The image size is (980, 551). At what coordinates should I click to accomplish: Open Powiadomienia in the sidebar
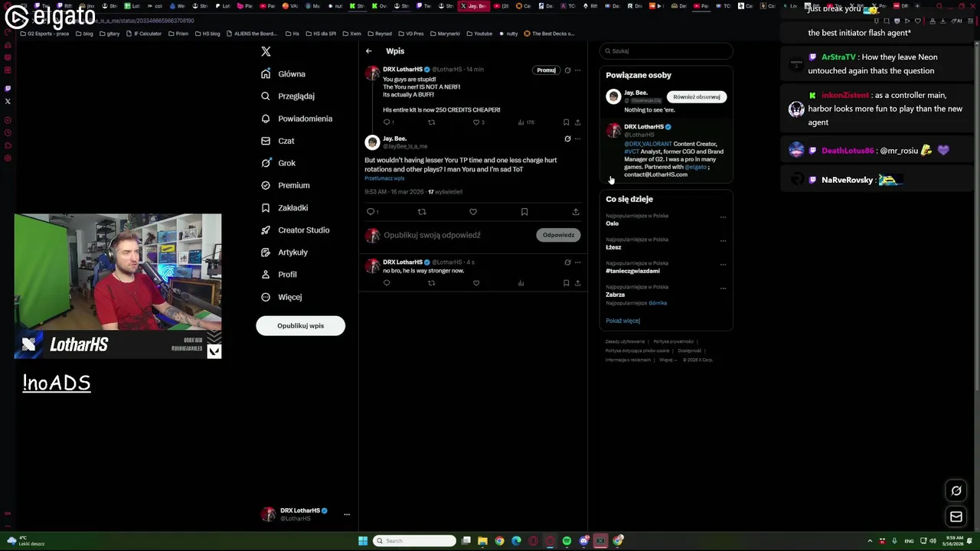(x=296, y=119)
